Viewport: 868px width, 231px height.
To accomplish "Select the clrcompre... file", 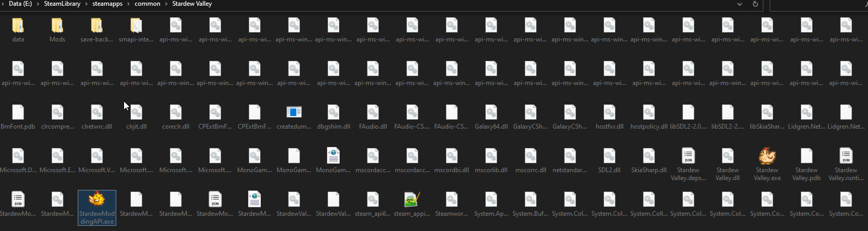I will [57, 117].
